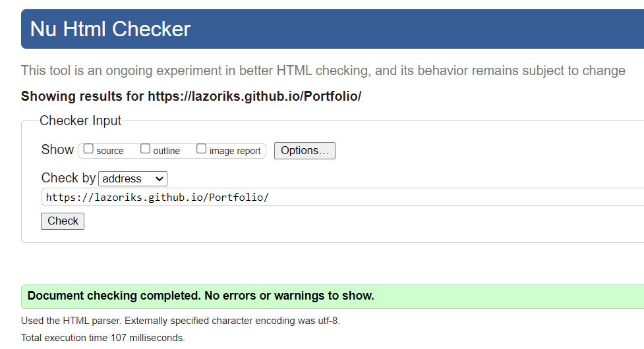
Task: Click the 'Checker Input' legend label
Action: coord(80,121)
